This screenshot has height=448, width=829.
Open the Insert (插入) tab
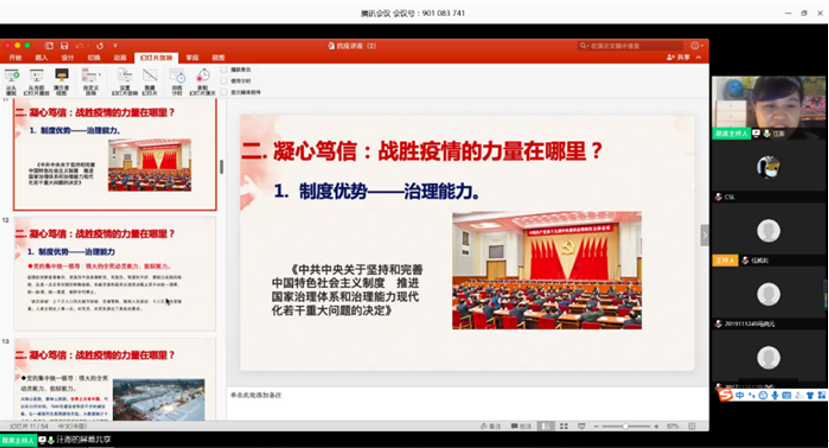[41, 58]
